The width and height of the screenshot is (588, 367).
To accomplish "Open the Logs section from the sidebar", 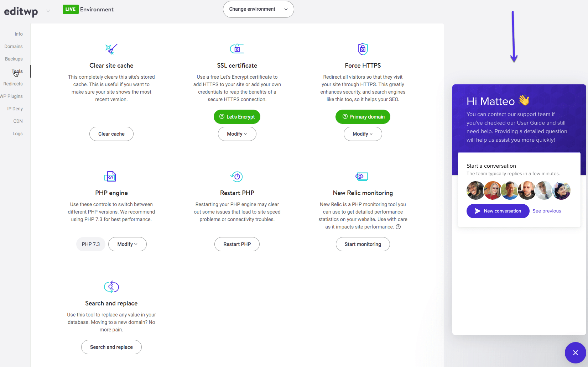I will [x=17, y=133].
